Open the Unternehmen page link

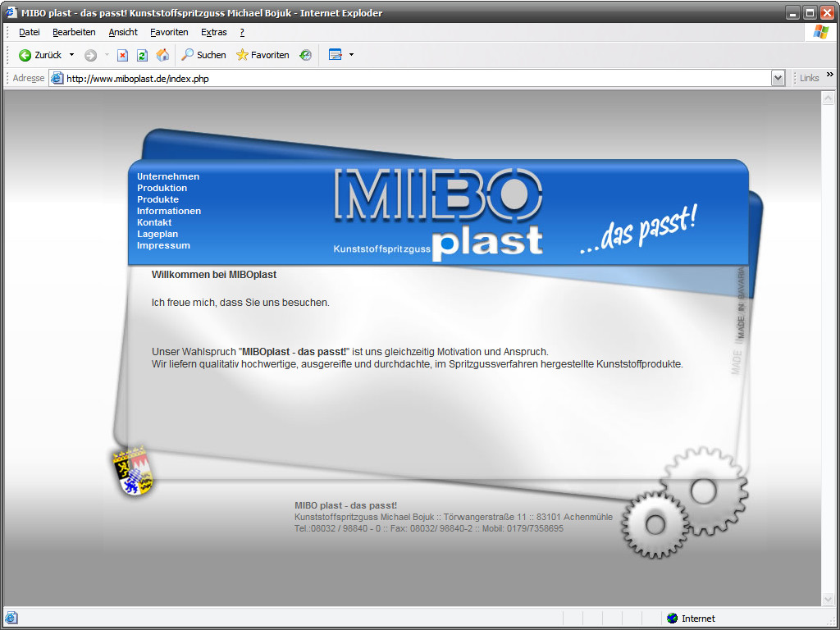(167, 176)
